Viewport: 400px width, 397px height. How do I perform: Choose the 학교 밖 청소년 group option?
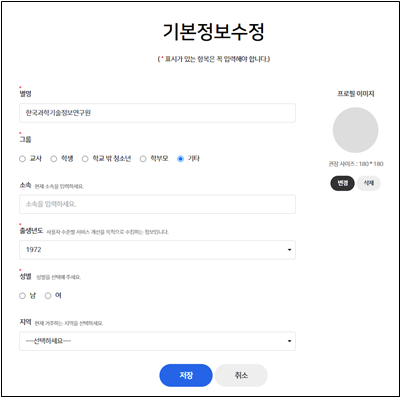[85, 159]
